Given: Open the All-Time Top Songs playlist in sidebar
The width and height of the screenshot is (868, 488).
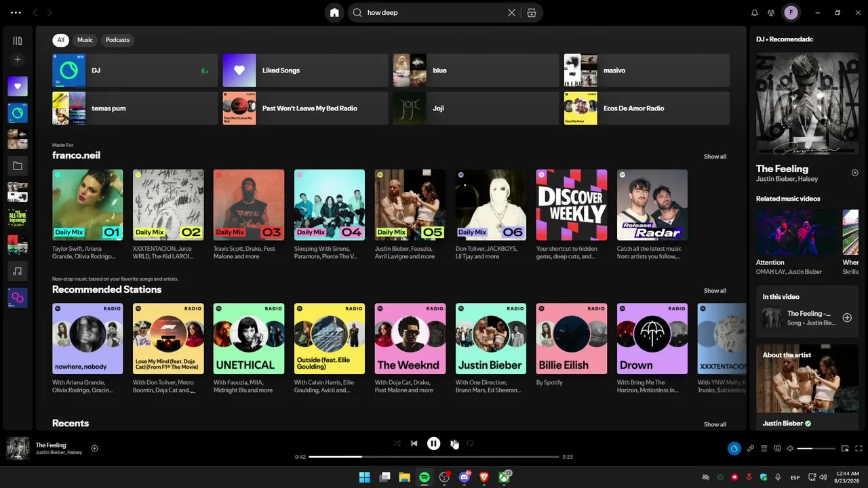Looking at the screenshot, I should pos(18,218).
